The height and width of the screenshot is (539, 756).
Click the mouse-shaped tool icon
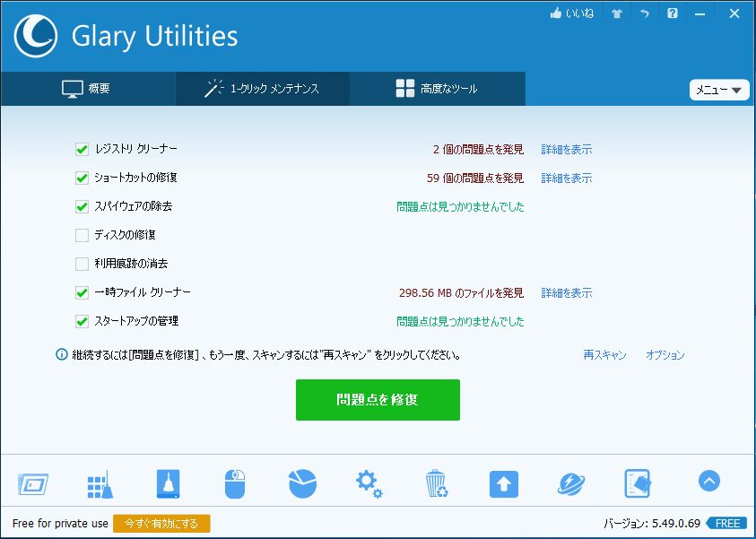click(x=235, y=482)
